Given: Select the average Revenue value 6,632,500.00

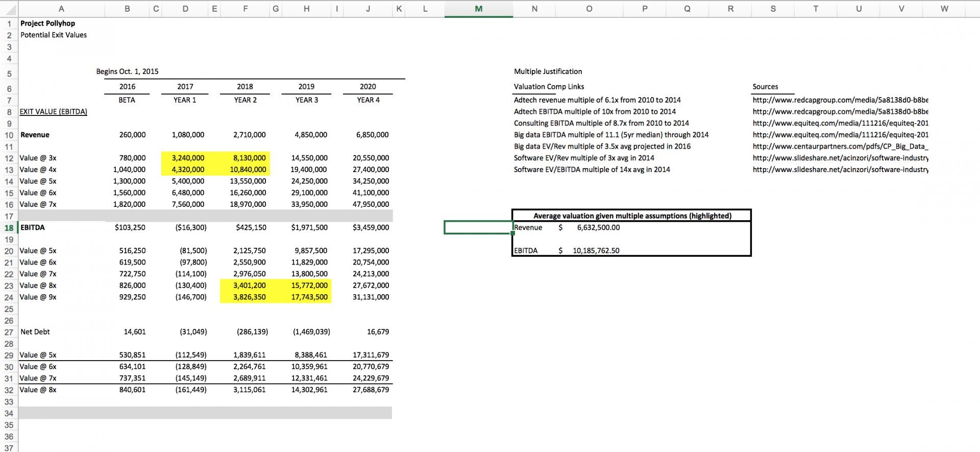Looking at the screenshot, I should pyautogui.click(x=598, y=228).
